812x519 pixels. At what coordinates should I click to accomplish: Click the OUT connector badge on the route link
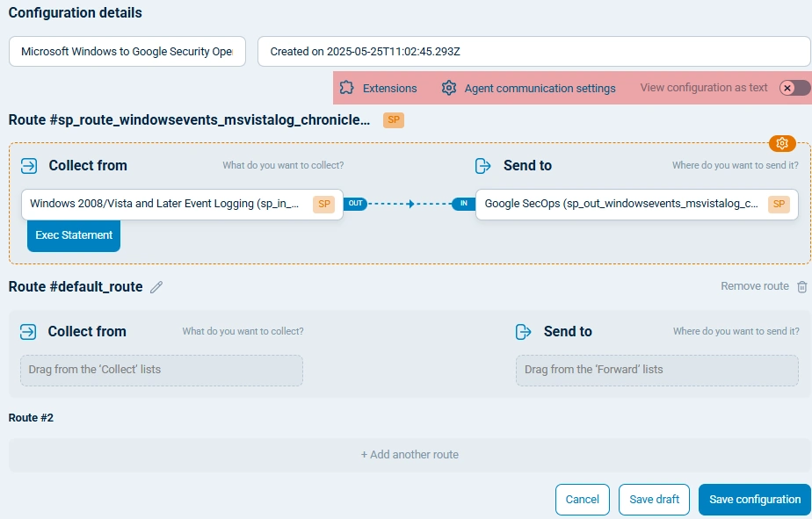pos(355,203)
